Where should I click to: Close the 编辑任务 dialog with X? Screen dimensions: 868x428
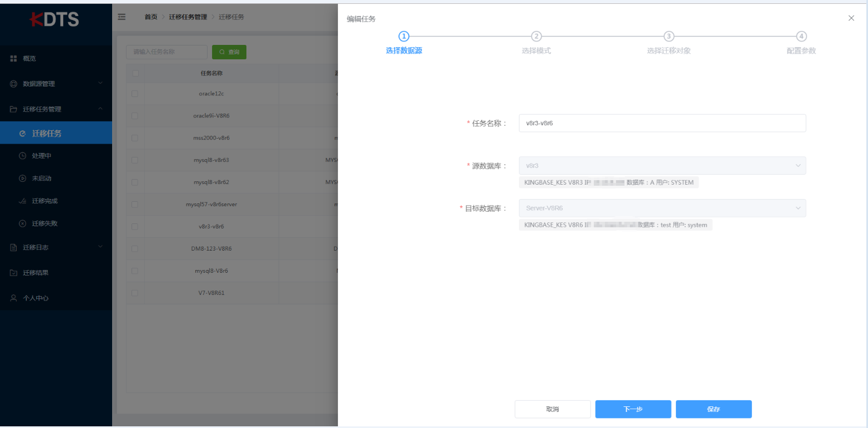click(851, 18)
